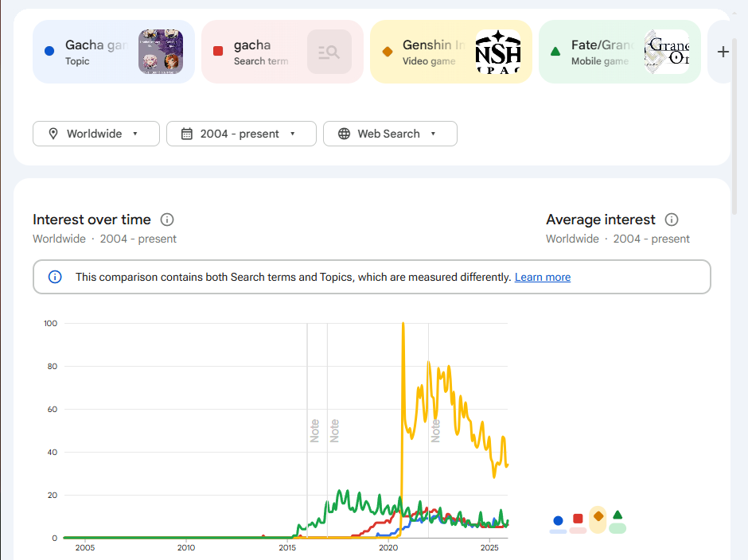Open the Gacha game topic thumbnail image

(x=161, y=52)
